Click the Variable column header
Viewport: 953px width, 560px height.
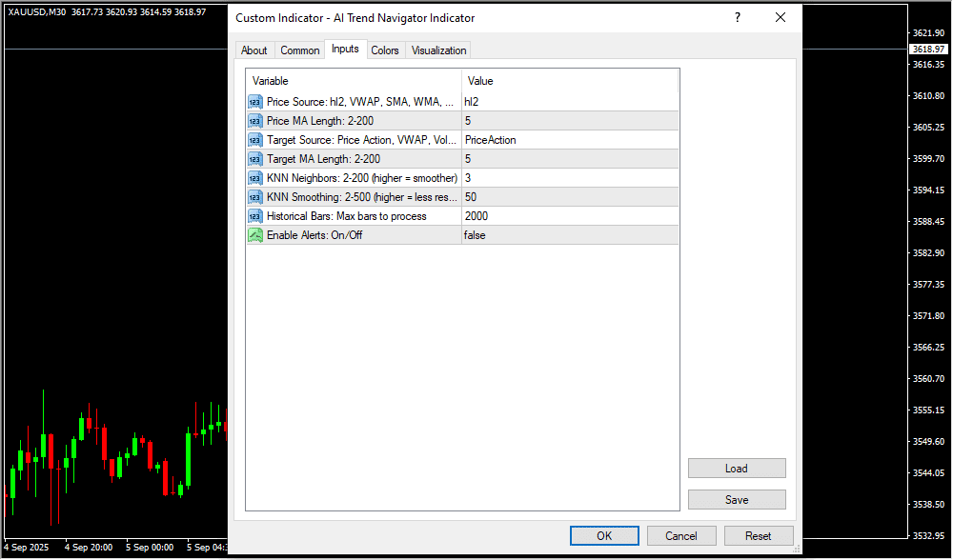pos(353,81)
